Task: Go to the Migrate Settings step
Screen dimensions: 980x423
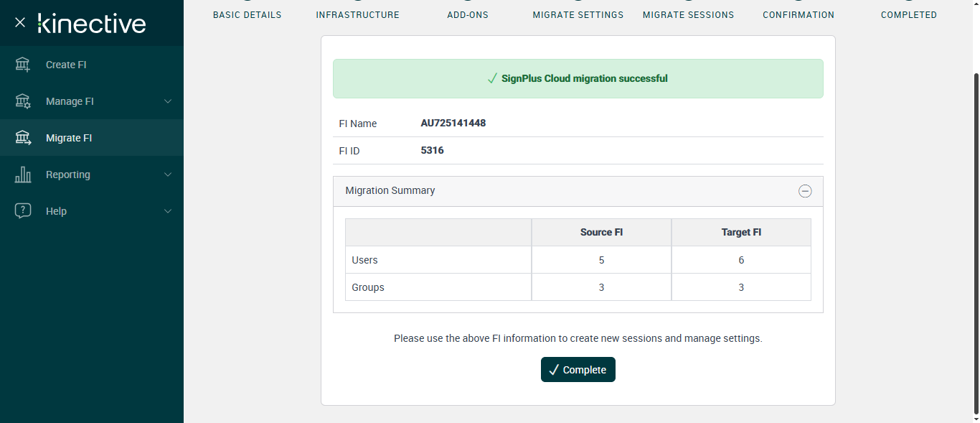Action: (578, 14)
